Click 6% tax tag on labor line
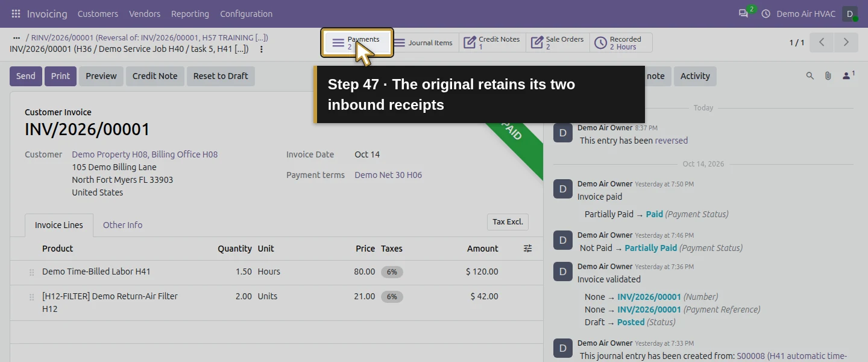Image resolution: width=868 pixels, height=362 pixels. [392, 272]
